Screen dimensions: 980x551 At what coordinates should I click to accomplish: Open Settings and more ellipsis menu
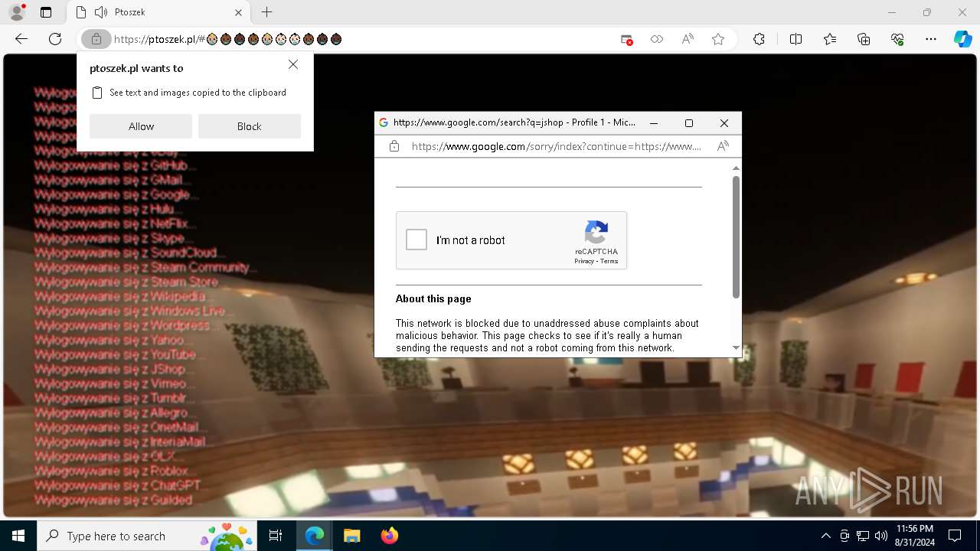[x=931, y=39]
